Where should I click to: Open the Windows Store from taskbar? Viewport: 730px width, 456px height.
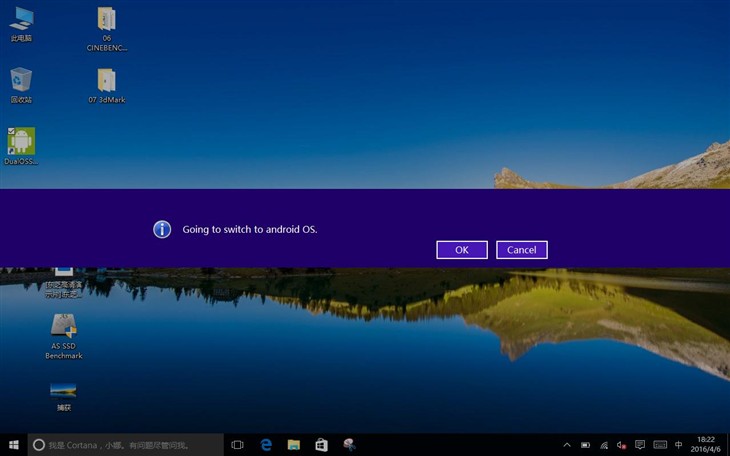pos(322,445)
